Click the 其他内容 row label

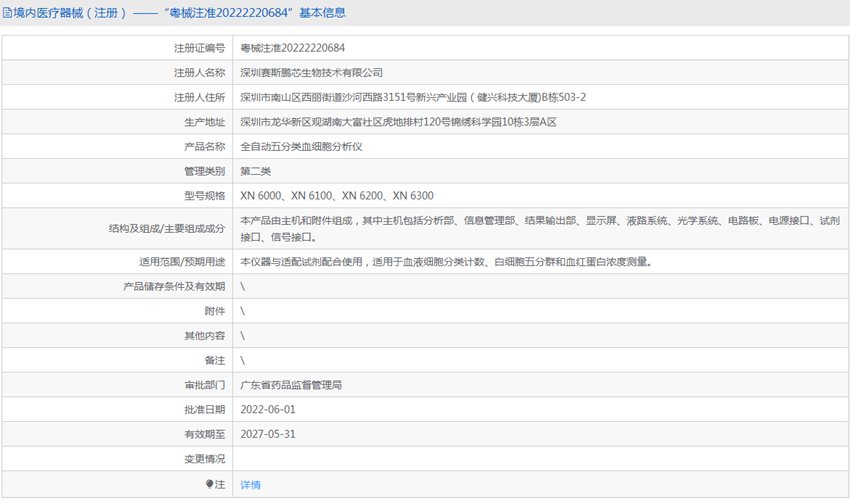pos(204,336)
